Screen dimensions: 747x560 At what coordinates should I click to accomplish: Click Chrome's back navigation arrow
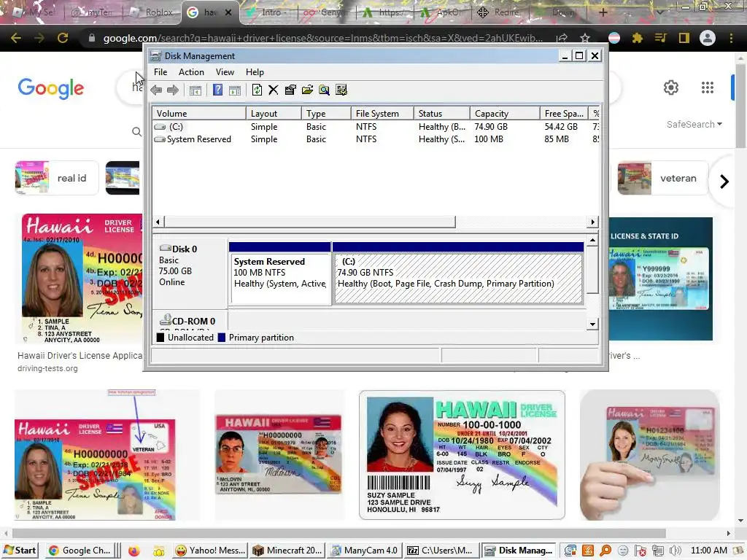[x=16, y=38]
